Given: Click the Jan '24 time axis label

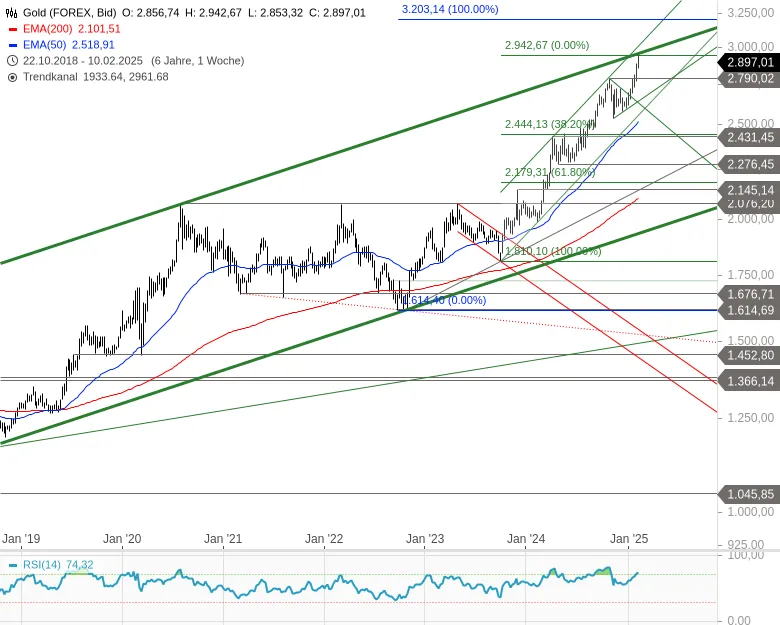Looking at the screenshot, I should pyautogui.click(x=526, y=539).
